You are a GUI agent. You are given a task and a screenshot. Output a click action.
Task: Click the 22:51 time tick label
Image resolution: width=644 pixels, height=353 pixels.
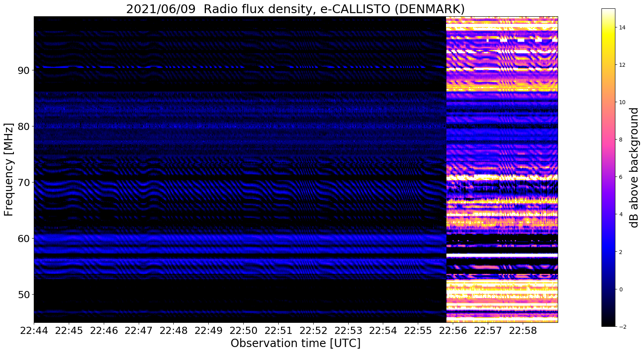point(278,330)
